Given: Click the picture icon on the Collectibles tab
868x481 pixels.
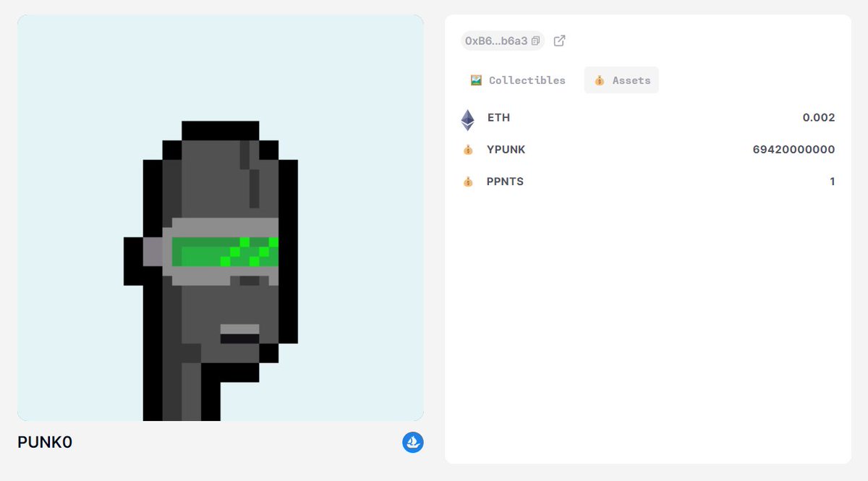Looking at the screenshot, I should (477, 80).
